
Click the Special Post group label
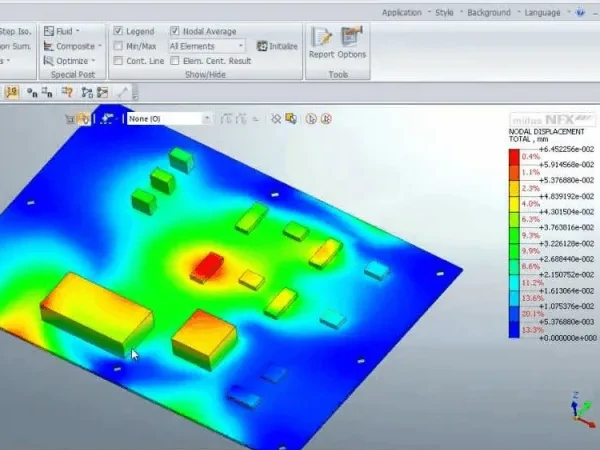coord(73,75)
